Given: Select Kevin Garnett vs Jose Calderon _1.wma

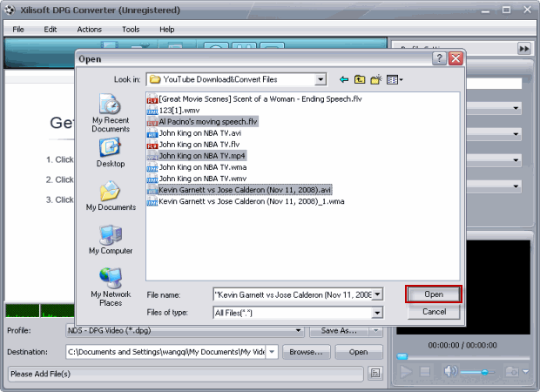Looking at the screenshot, I should [x=246, y=201].
